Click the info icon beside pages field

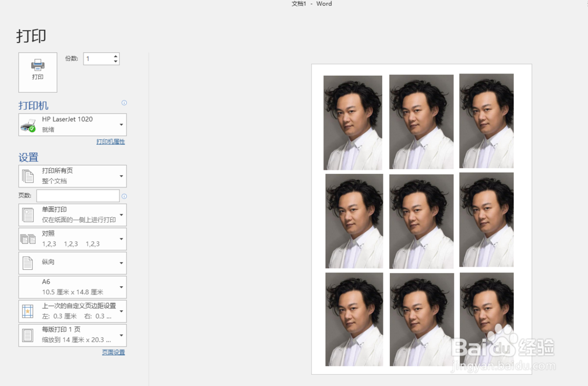124,196
